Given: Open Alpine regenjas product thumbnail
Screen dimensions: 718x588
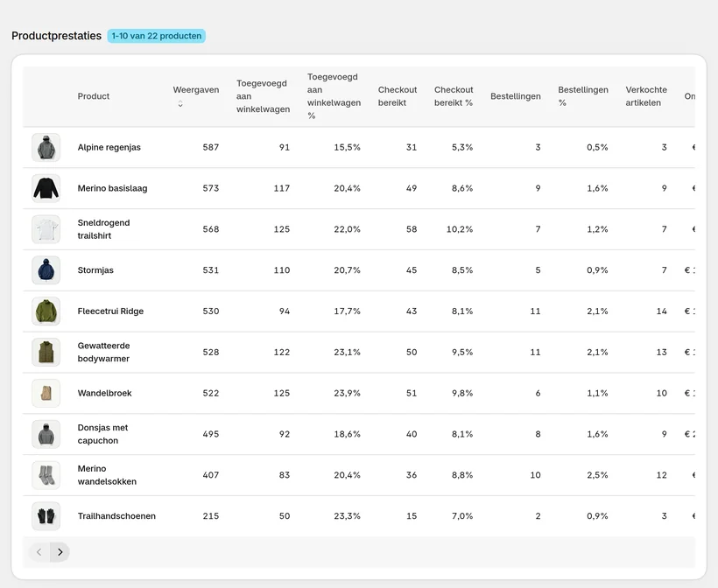Looking at the screenshot, I should coord(46,147).
